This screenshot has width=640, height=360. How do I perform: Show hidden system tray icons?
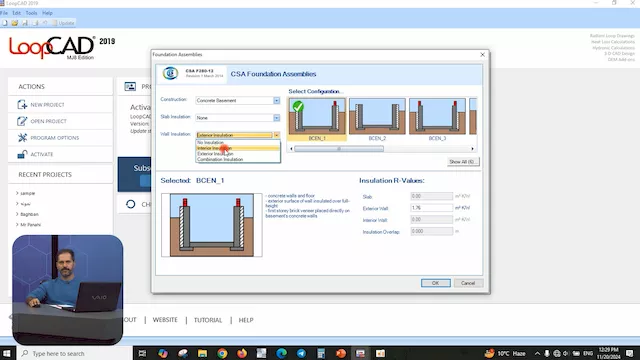pyautogui.click(x=537, y=353)
